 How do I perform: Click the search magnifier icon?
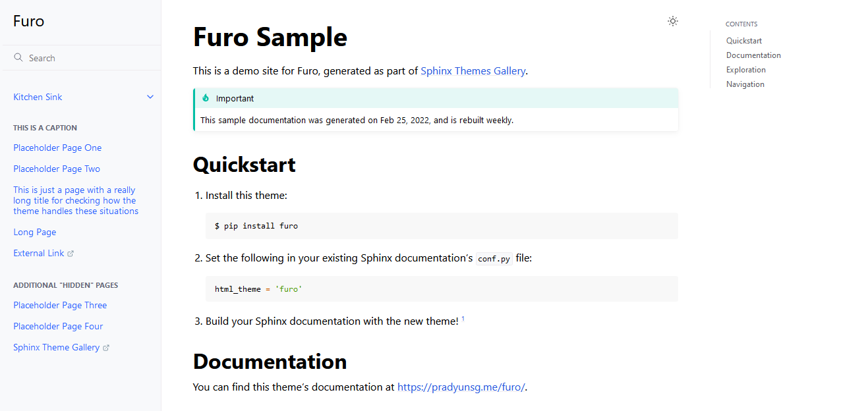pos(18,58)
